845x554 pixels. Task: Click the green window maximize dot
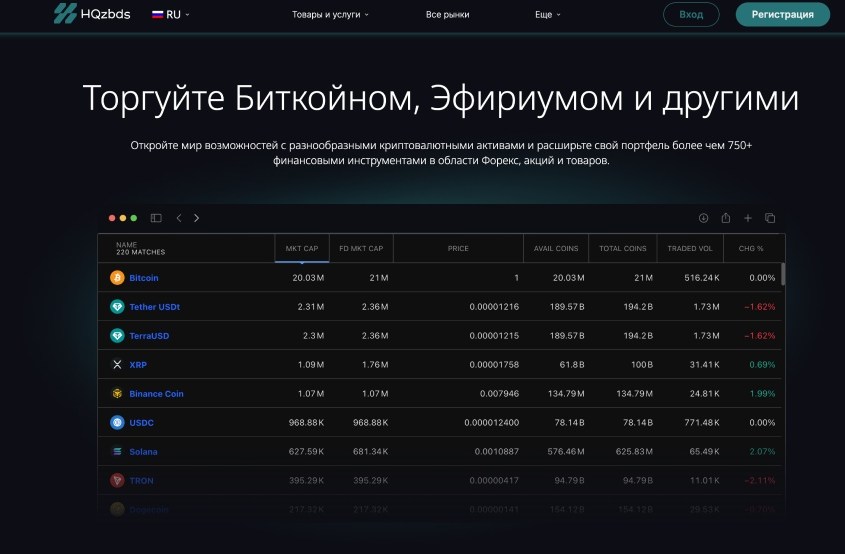click(134, 218)
